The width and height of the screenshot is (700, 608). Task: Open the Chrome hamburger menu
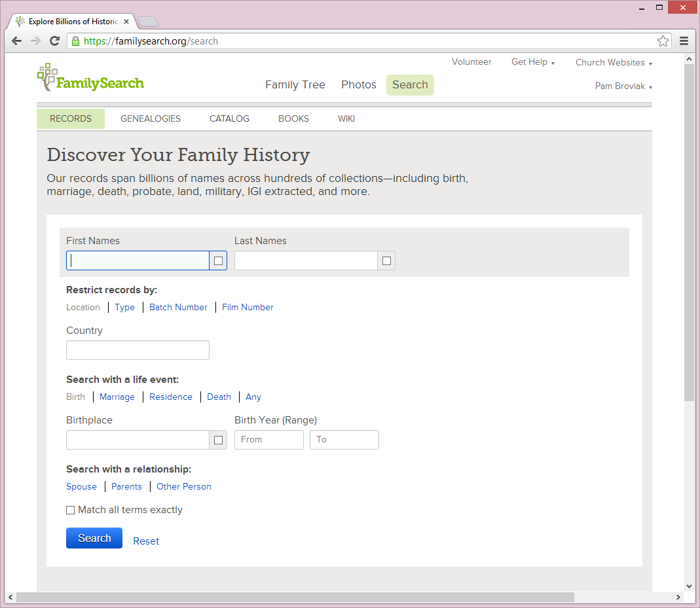coord(684,41)
